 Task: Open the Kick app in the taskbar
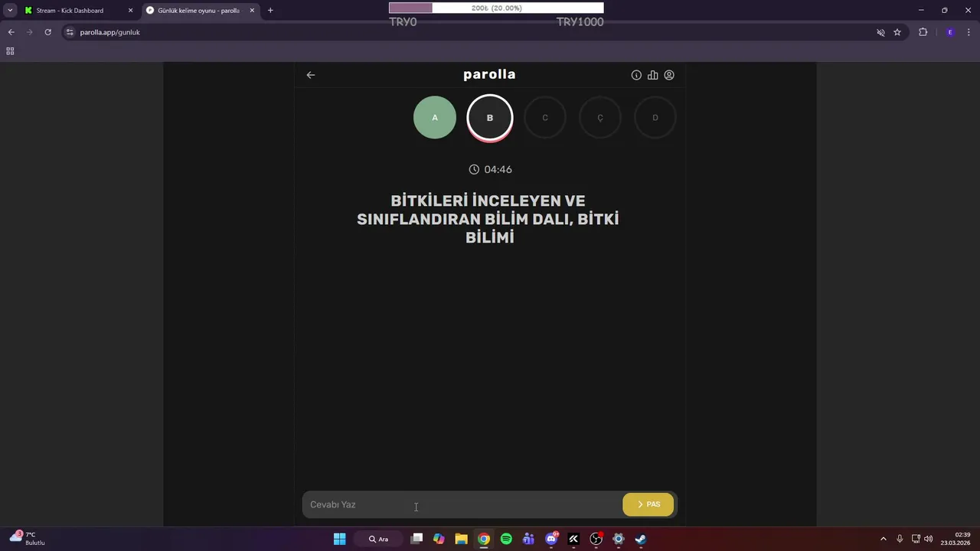[573, 539]
